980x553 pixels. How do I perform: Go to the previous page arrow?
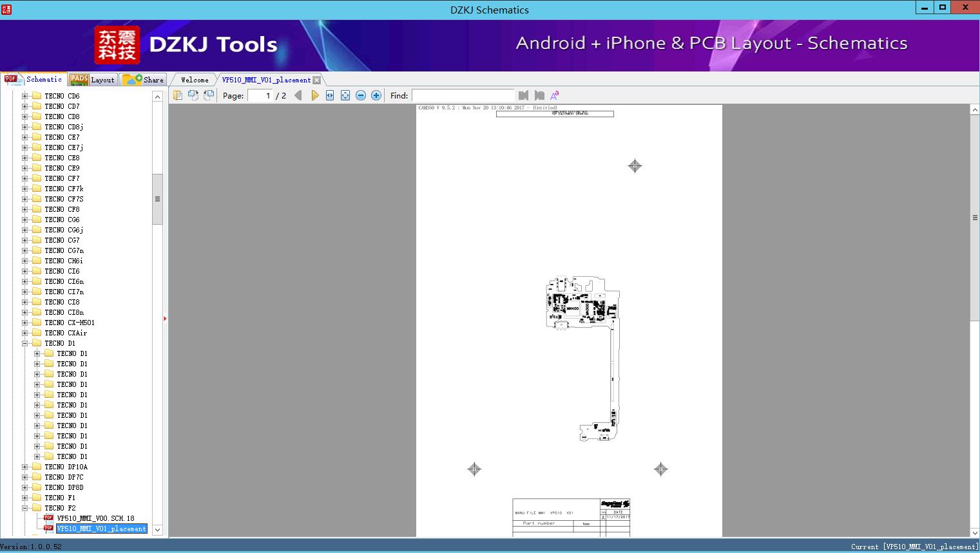click(298, 95)
